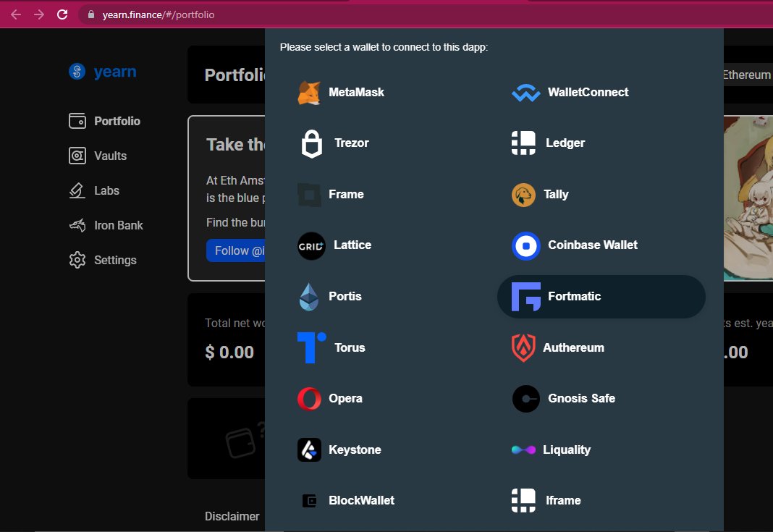This screenshot has height=532, width=773.
Task: Click the Labs sidebar icon
Action: [77, 191]
